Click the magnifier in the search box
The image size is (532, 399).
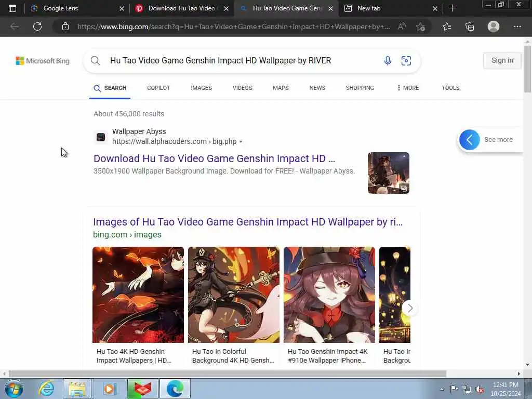click(x=96, y=61)
